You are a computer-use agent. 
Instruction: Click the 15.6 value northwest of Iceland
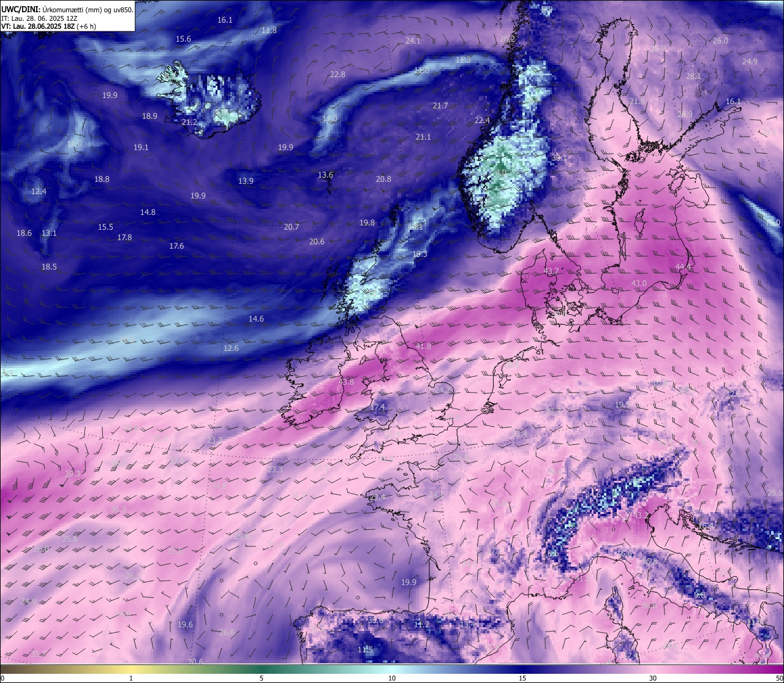(x=183, y=39)
